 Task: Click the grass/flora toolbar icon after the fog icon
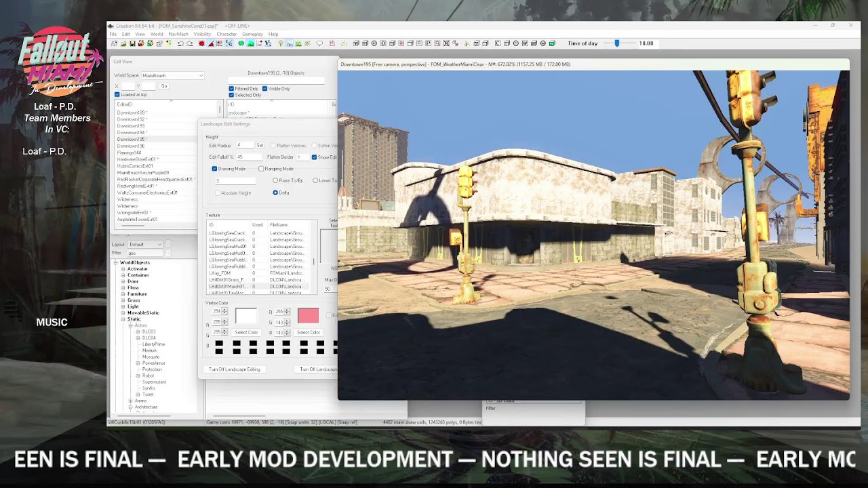tap(298, 43)
